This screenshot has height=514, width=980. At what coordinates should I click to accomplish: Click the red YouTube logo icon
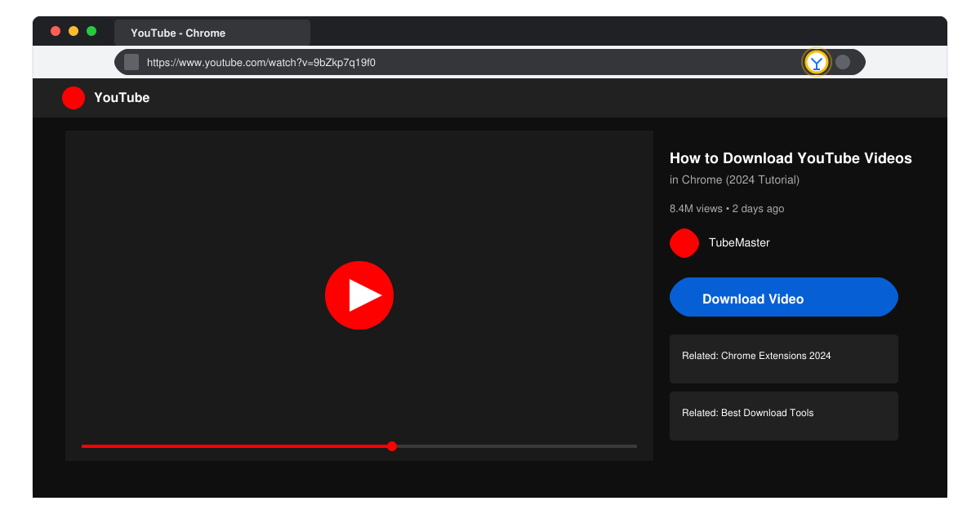click(73, 98)
